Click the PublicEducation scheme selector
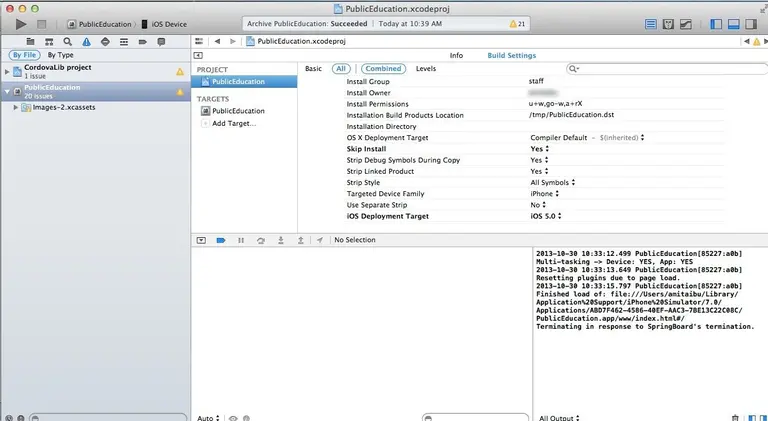 coord(100,24)
